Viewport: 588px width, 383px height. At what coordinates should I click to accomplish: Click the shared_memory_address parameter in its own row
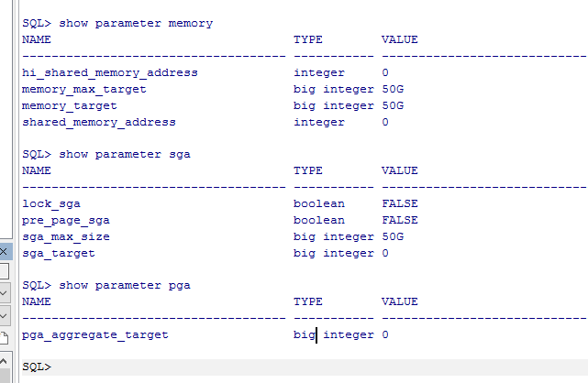click(x=99, y=122)
